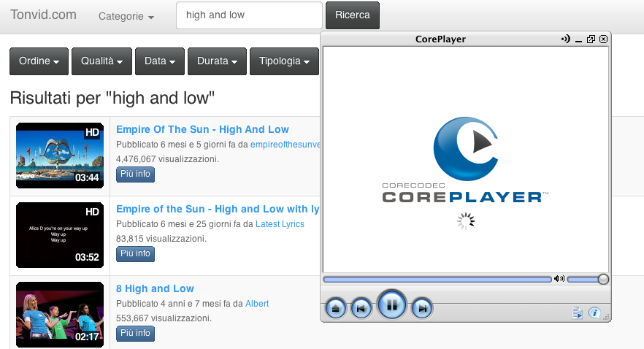
Task: Visit the Albert uploader link
Action: (257, 304)
